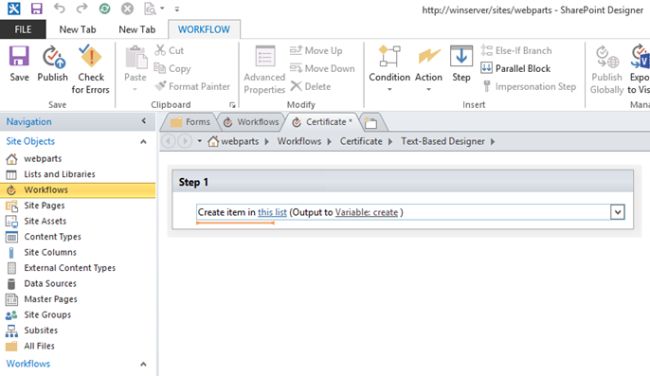Select the Step 1 header
Image resolution: width=650 pixels, height=376 pixels.
(x=403, y=182)
